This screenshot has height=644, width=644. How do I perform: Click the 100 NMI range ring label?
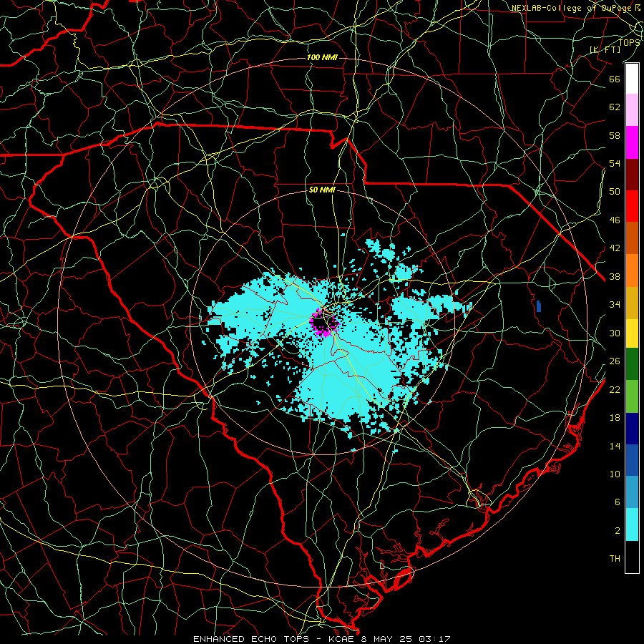coord(322,57)
